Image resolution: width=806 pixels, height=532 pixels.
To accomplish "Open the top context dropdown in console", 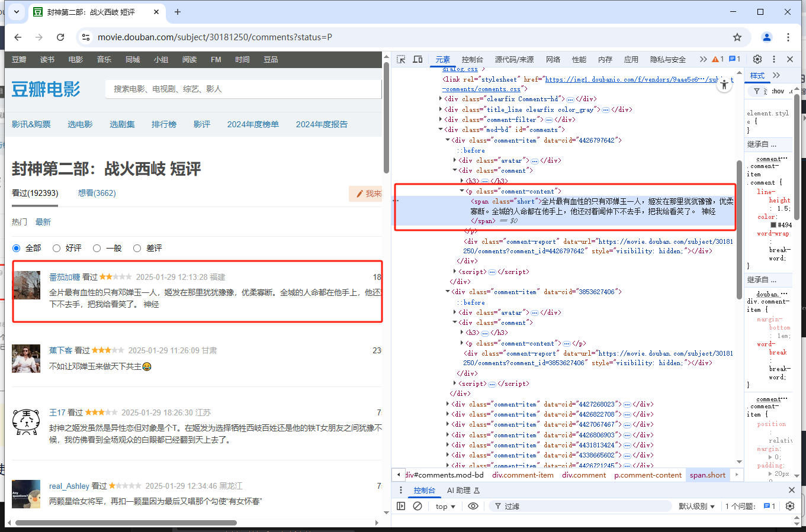I will [445, 507].
